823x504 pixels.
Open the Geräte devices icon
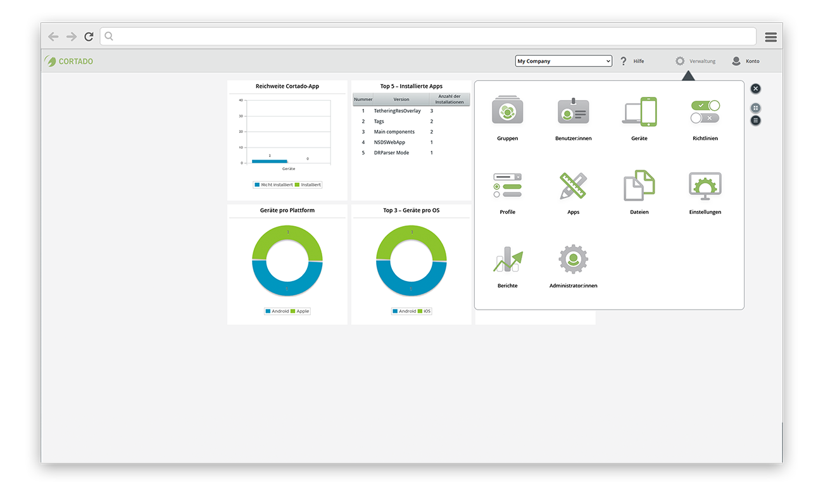(x=639, y=111)
